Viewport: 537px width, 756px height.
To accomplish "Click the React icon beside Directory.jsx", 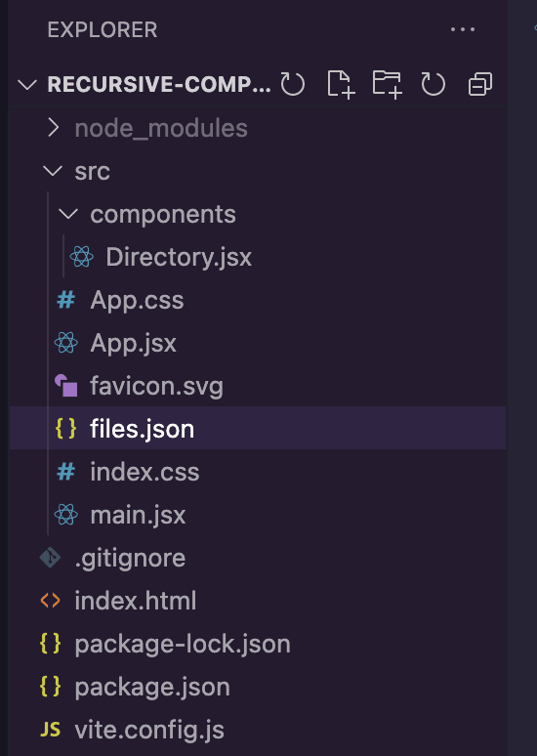I will 81,257.
